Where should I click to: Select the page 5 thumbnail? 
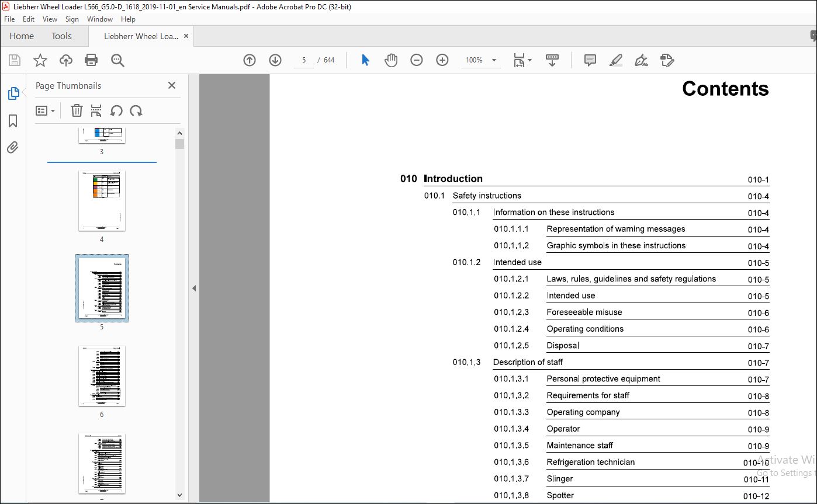102,289
